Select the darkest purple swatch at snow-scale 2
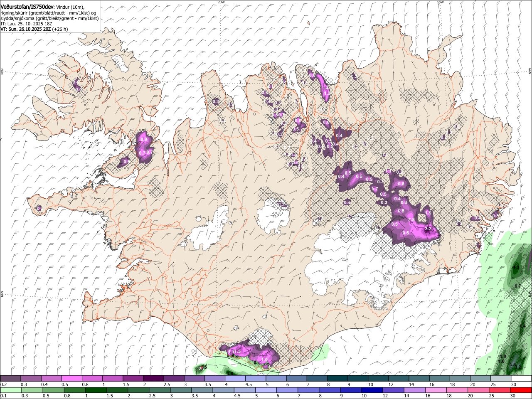 coord(153,379)
